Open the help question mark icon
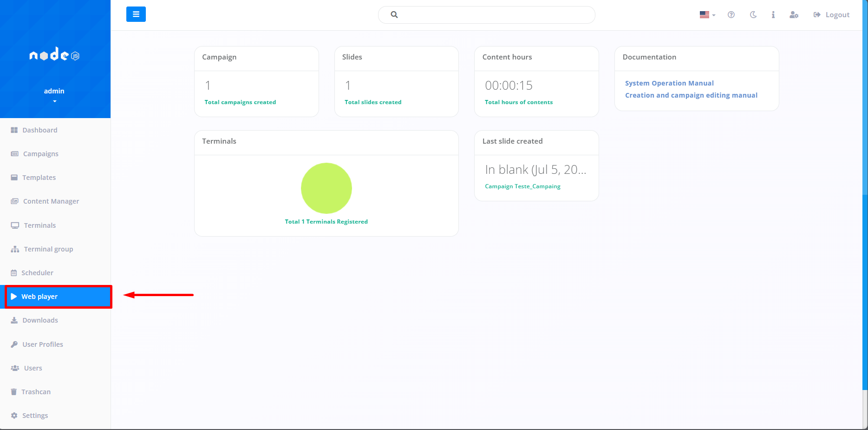Screen dimensions: 868x430 731,15
